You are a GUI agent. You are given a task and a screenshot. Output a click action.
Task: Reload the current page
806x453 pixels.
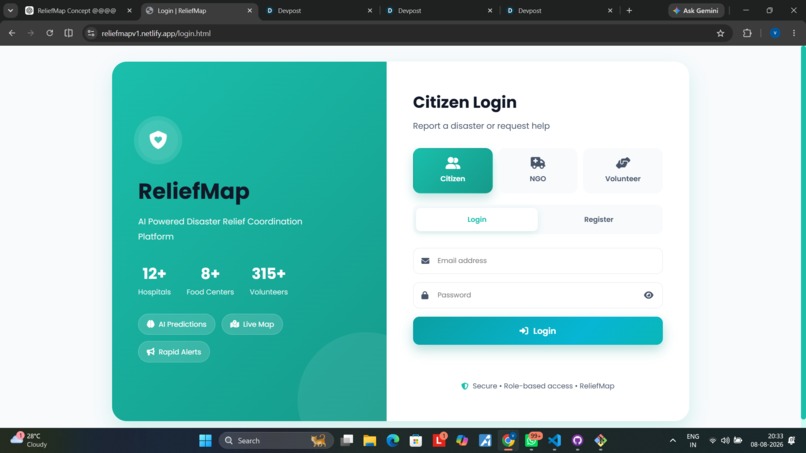[49, 33]
